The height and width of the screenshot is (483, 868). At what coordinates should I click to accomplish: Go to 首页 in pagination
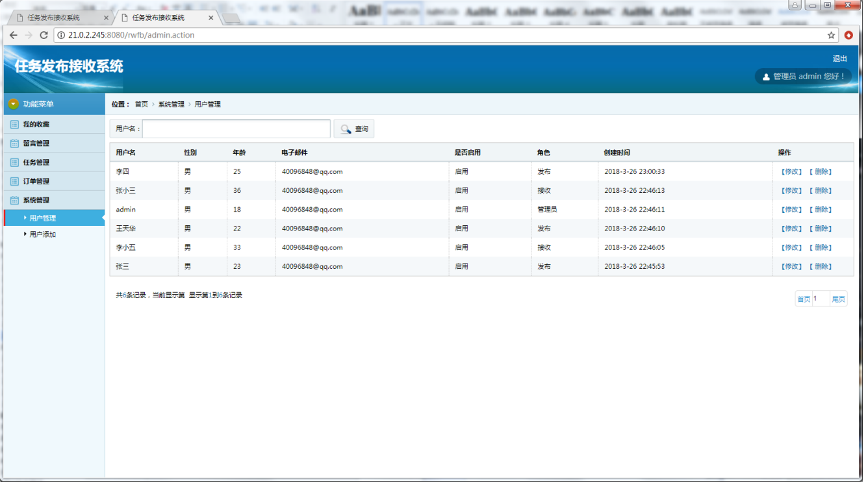(x=804, y=299)
